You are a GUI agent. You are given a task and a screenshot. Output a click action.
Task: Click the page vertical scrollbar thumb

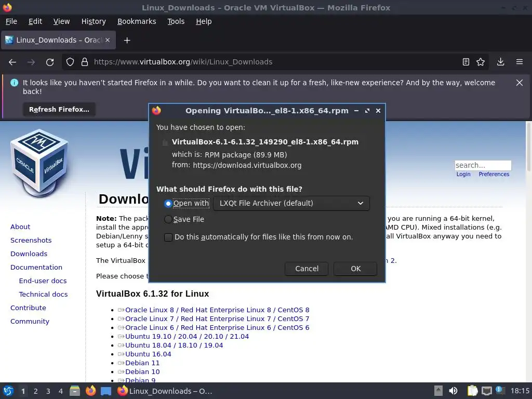(528, 147)
